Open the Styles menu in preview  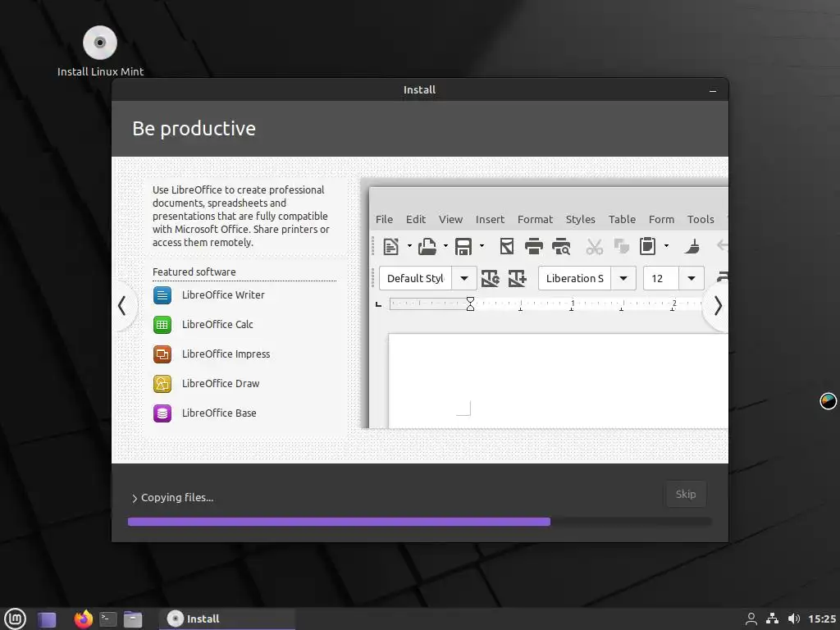click(580, 220)
